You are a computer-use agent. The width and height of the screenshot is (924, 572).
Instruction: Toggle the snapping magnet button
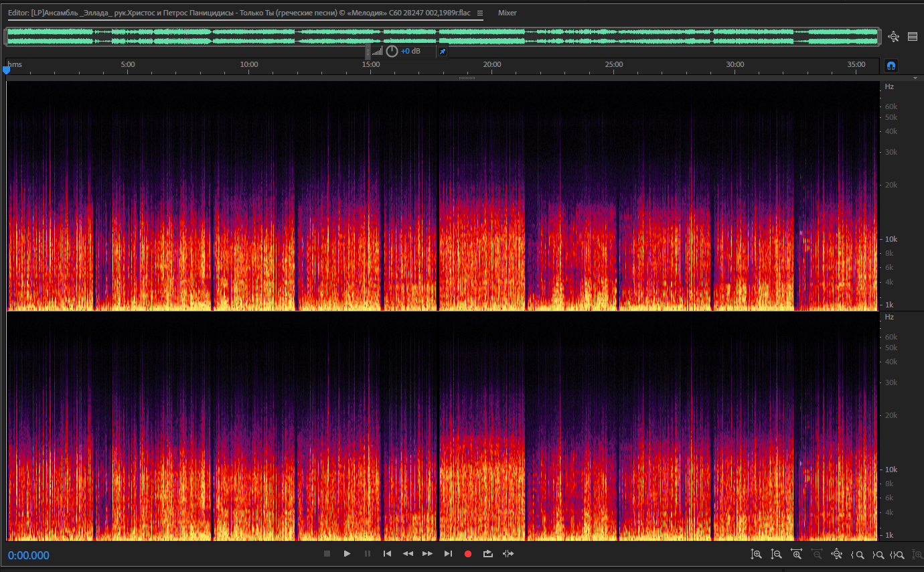pos(891,66)
